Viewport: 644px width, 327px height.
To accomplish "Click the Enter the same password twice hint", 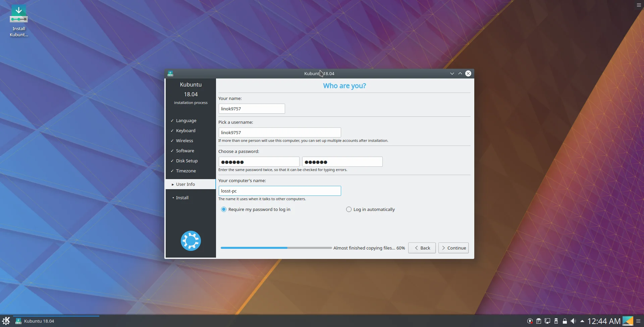I will (283, 170).
